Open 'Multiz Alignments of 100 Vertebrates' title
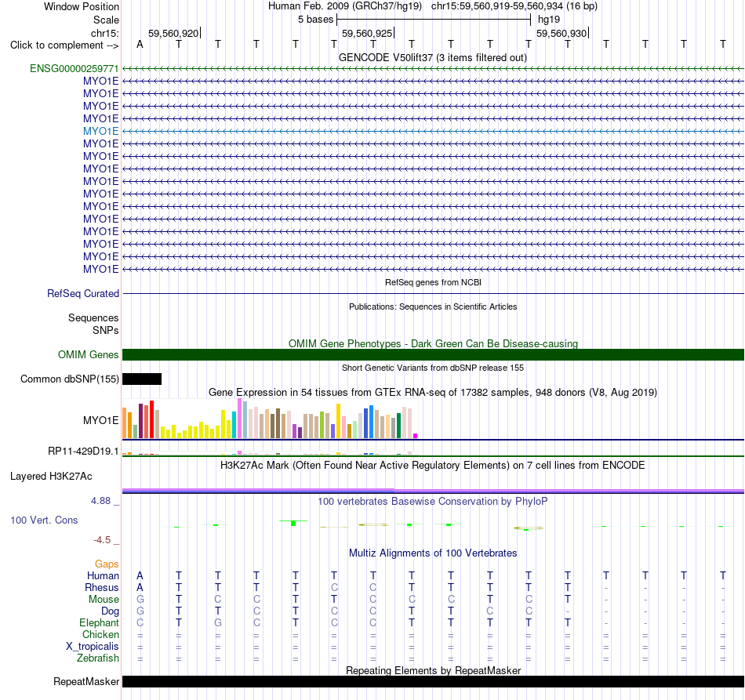 pyautogui.click(x=433, y=553)
